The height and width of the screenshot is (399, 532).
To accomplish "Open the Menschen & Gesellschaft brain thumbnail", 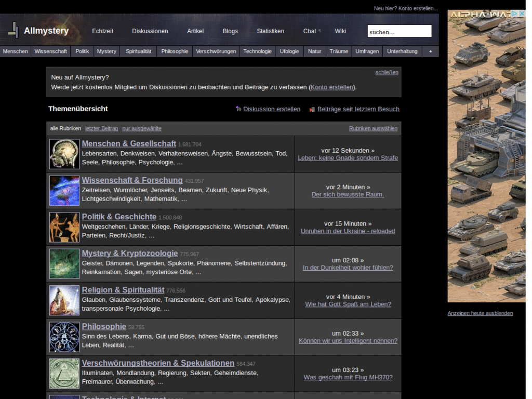I will click(64, 154).
